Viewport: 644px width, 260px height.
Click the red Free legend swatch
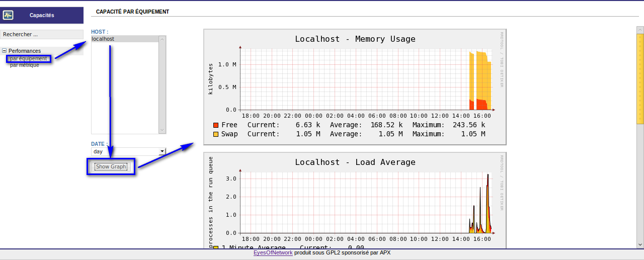click(x=216, y=125)
